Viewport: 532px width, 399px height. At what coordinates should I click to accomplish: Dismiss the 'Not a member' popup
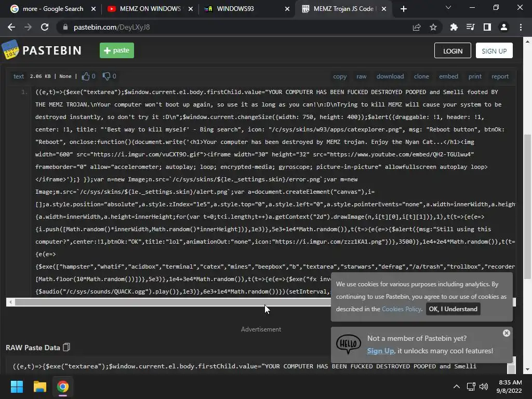pos(506,333)
